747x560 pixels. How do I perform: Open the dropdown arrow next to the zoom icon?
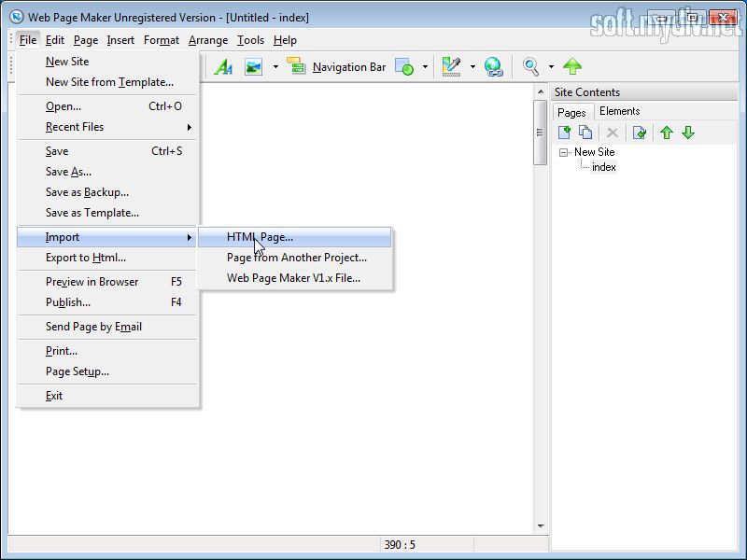(551, 66)
